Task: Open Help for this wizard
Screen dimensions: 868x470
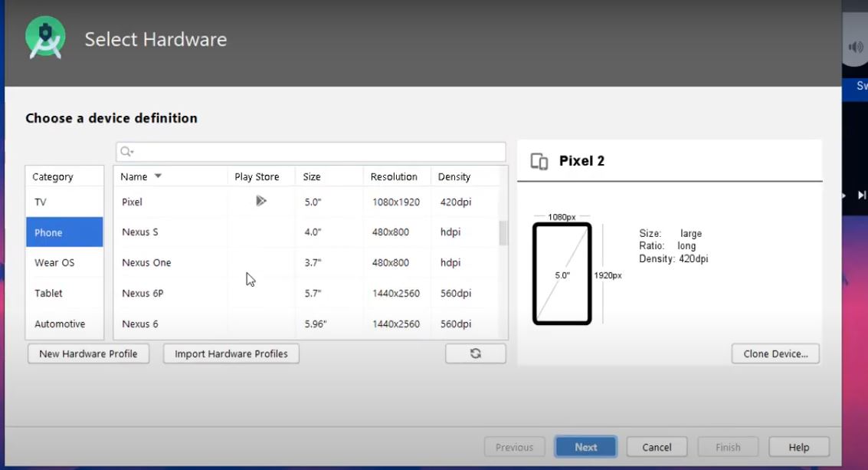Action: [x=799, y=447]
